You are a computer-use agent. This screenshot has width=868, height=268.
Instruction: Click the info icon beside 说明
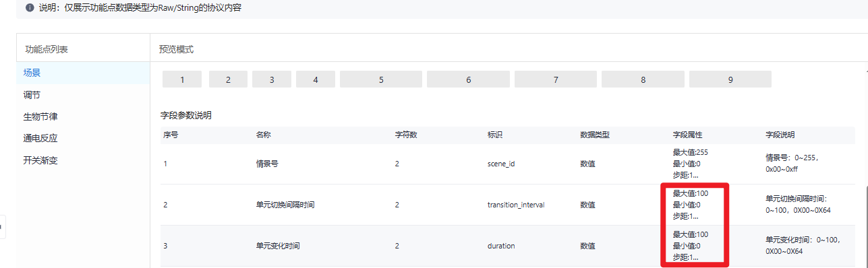pyautogui.click(x=29, y=9)
